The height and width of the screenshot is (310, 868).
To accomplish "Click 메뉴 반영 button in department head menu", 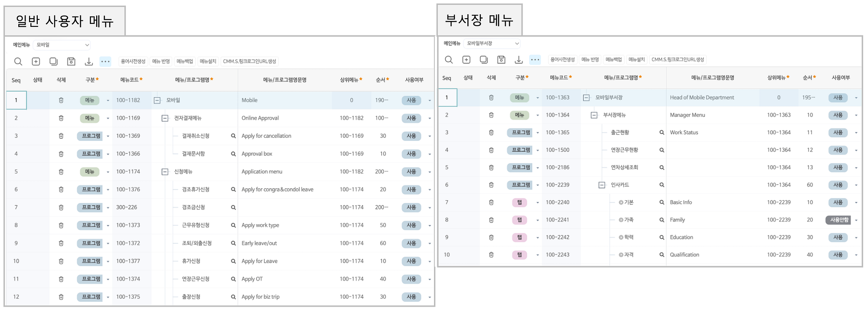I will click(x=590, y=59).
